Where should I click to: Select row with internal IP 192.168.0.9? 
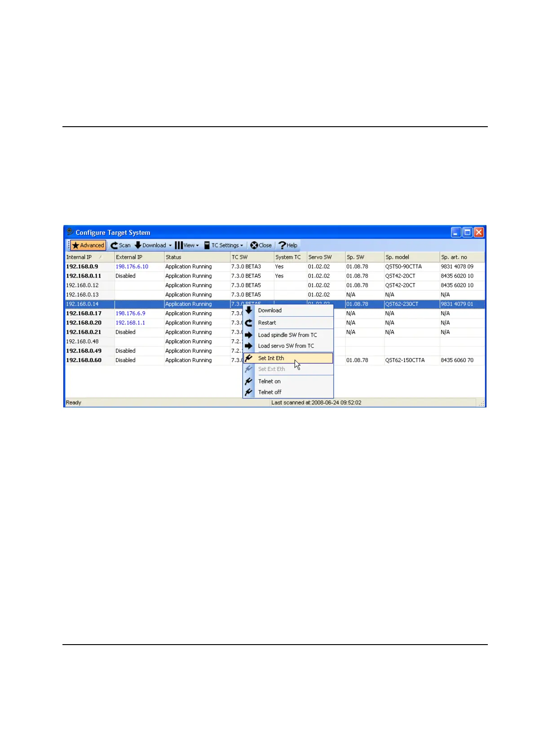275,267
